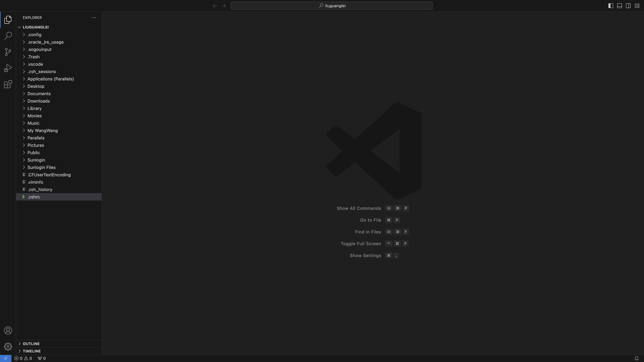This screenshot has height=362, width=644.
Task: Open Manage gear icon
Action: click(8, 347)
